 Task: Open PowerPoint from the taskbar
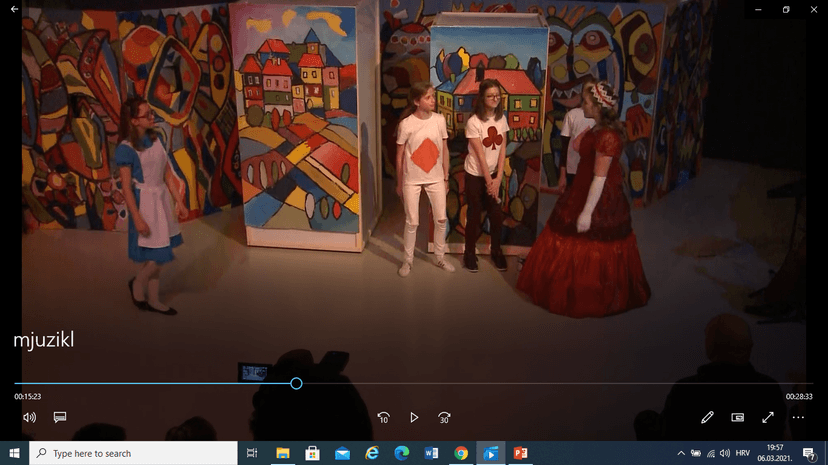(520, 453)
